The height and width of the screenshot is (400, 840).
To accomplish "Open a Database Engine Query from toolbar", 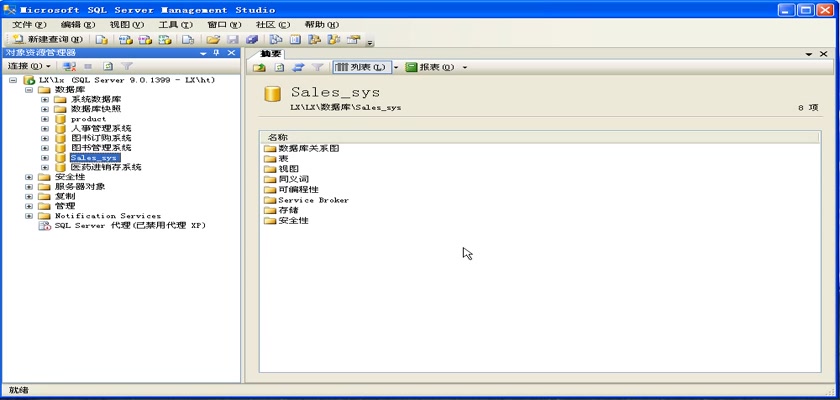I will pyautogui.click(x=102, y=40).
